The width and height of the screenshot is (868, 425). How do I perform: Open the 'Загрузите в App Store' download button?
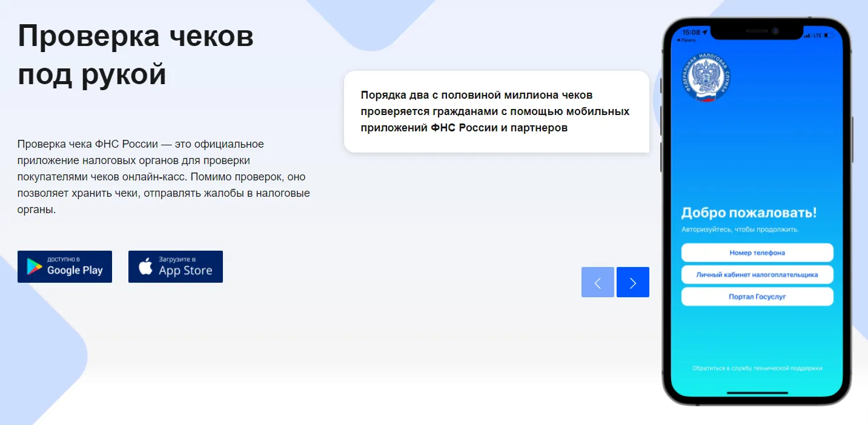176,266
